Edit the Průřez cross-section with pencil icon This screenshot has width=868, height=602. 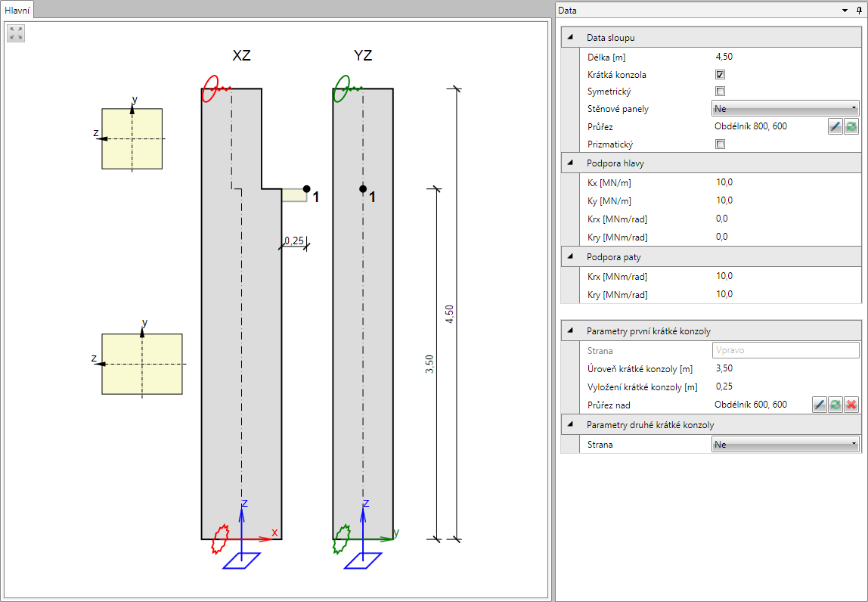(835, 127)
